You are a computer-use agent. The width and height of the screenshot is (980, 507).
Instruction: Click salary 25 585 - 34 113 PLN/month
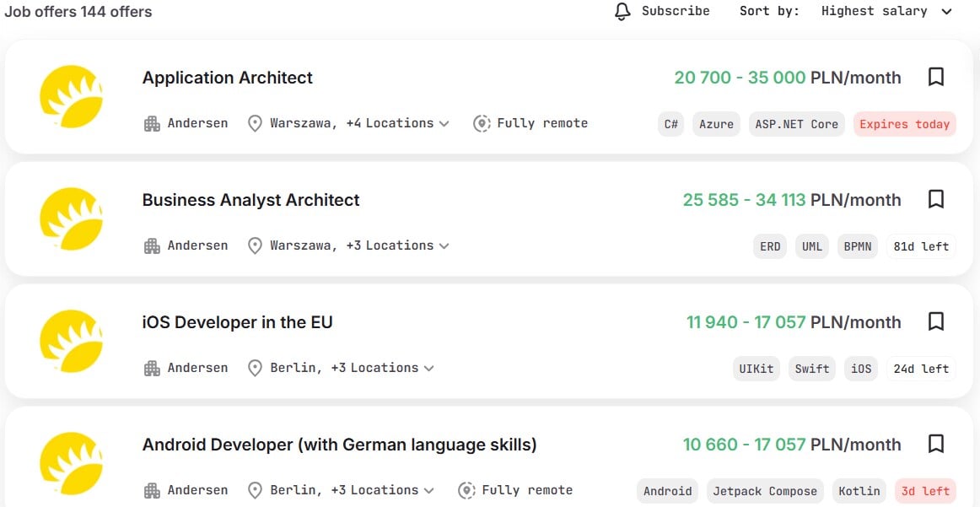pos(792,200)
